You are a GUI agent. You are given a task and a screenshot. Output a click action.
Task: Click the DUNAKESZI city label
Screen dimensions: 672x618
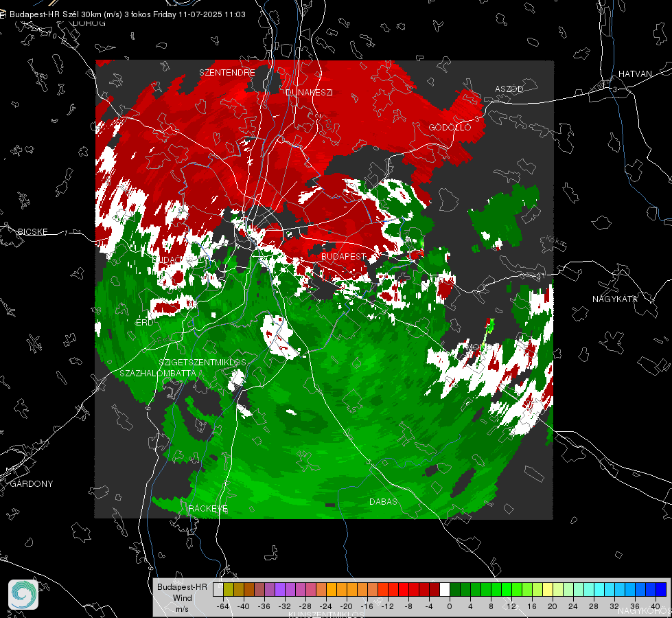pos(309,92)
